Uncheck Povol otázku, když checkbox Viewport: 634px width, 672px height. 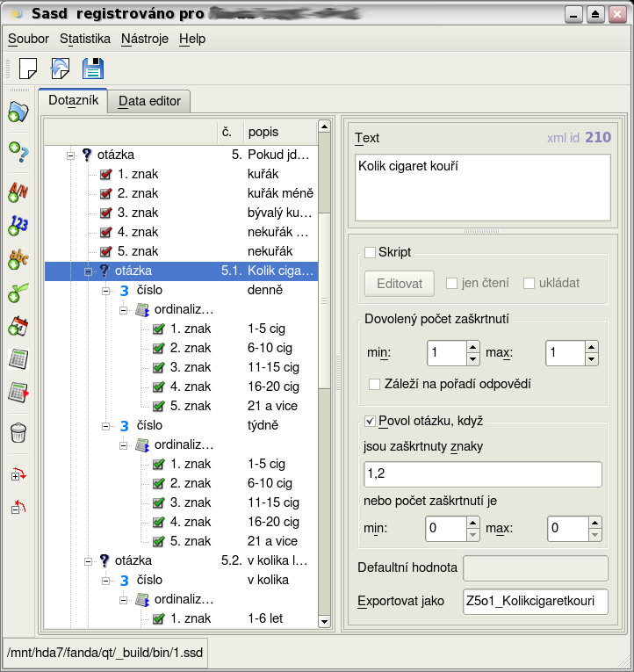coord(370,422)
